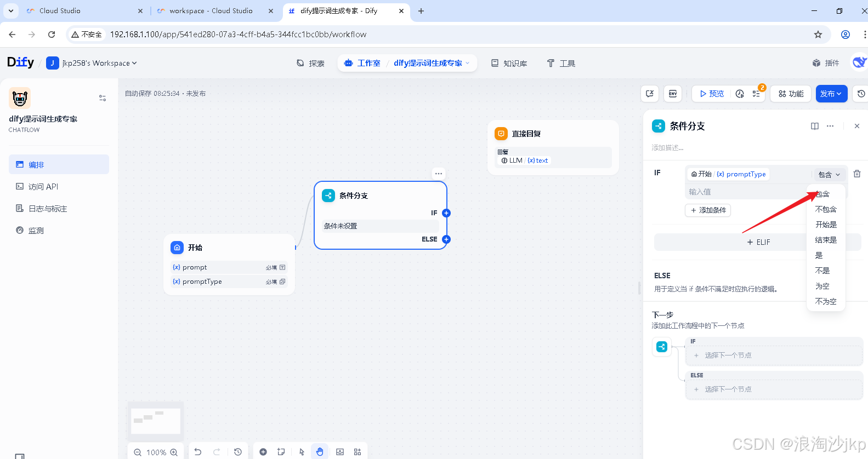Redo the last canvas change
Image resolution: width=868 pixels, height=459 pixels.
coord(217,452)
